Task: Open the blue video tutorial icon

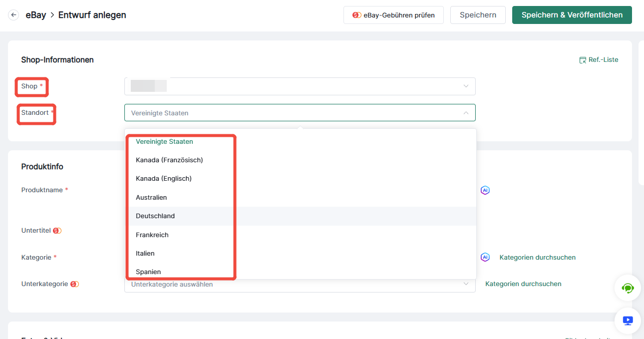Action: point(628,321)
